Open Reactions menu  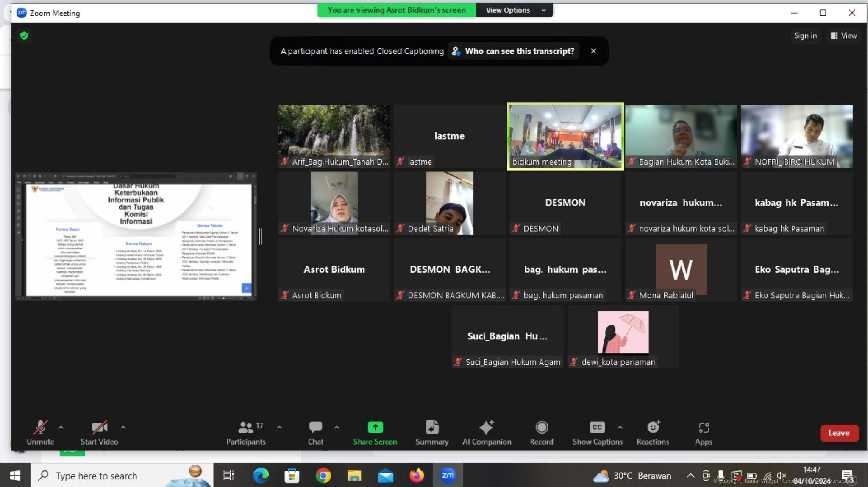653,432
